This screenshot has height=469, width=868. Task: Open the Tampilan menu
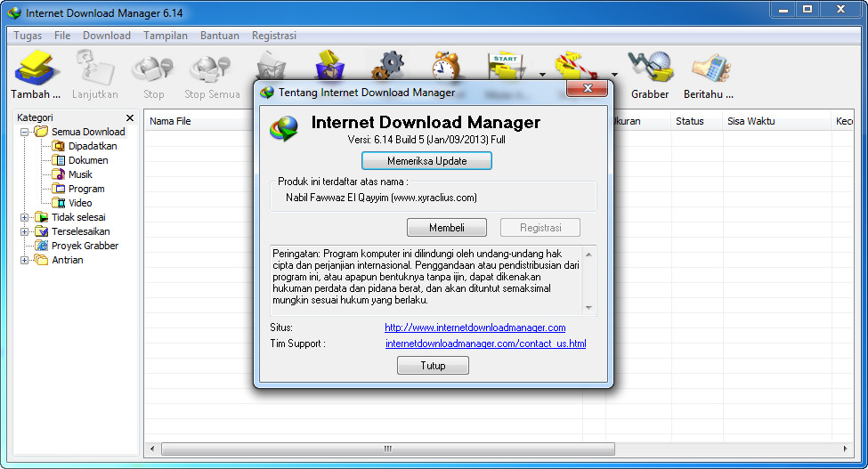tap(166, 36)
